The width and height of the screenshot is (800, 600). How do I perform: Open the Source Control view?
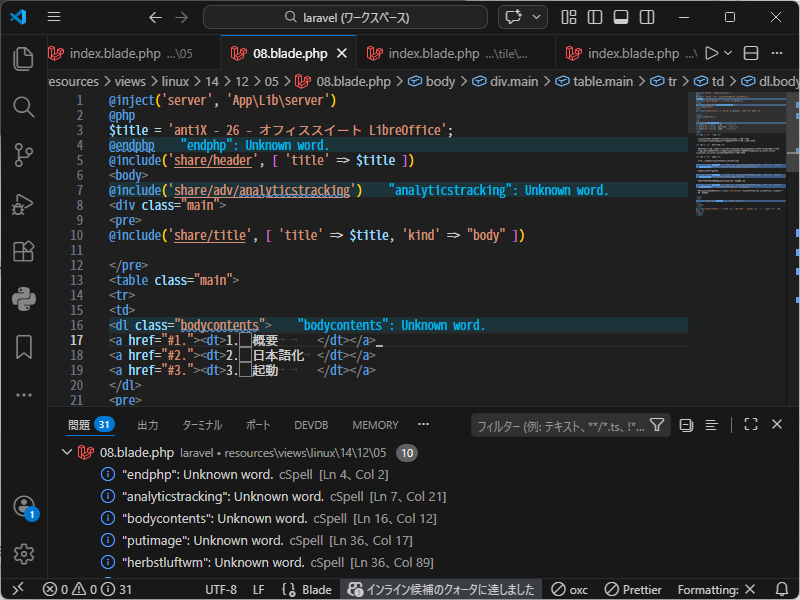(x=23, y=155)
